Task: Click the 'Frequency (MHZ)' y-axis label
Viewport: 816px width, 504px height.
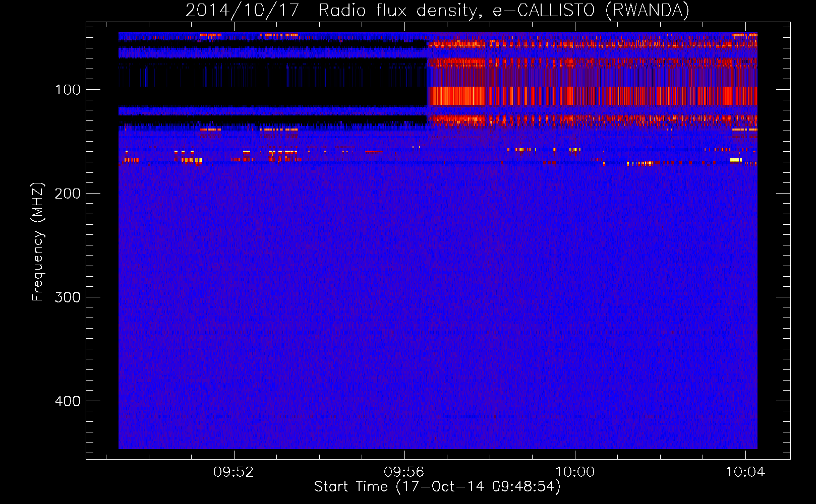Action: [38, 242]
